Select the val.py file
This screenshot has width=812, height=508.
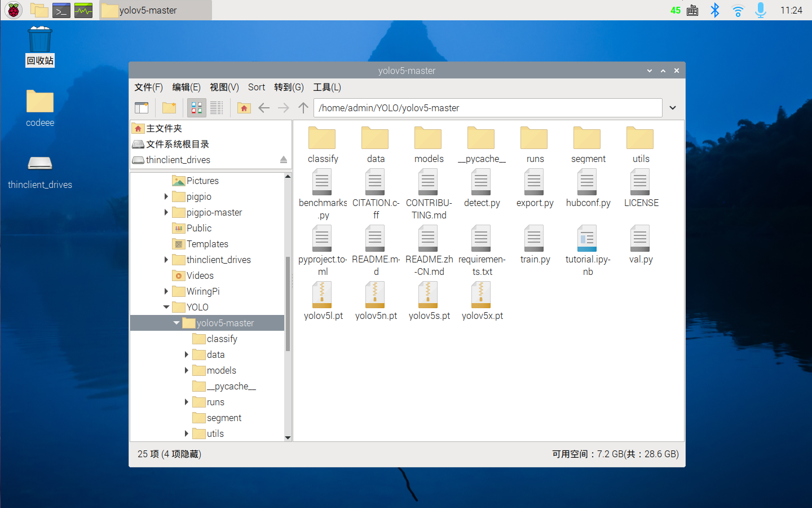(x=641, y=246)
